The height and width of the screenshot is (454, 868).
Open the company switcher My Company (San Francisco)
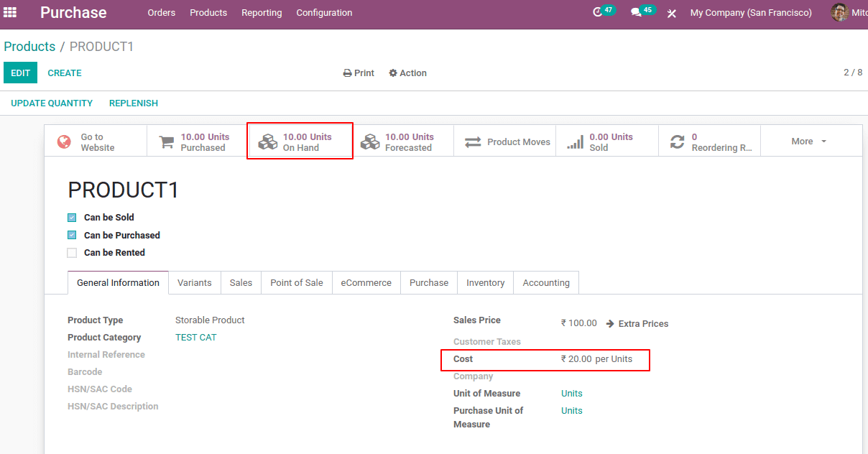751,13
